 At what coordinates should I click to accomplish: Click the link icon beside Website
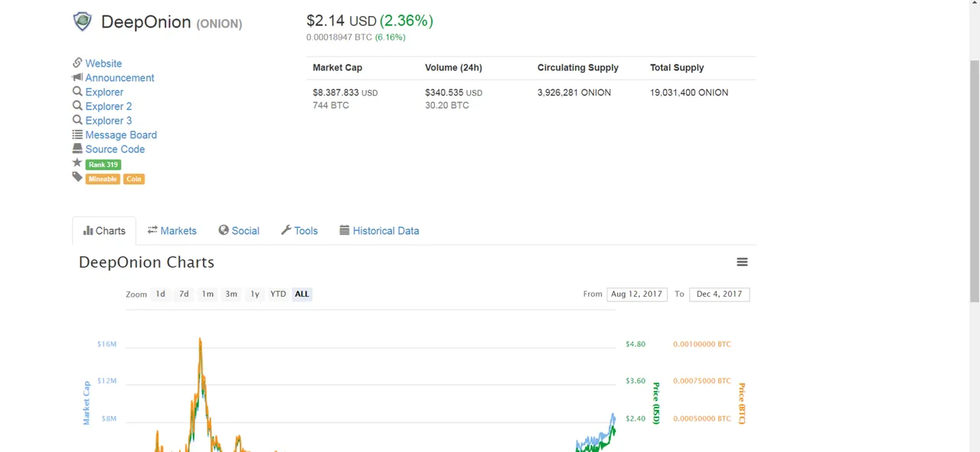[x=77, y=63]
